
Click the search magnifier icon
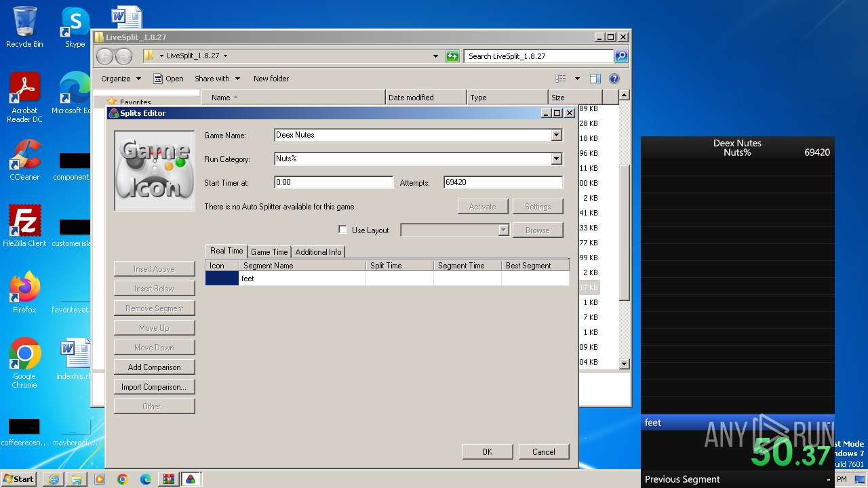(621, 56)
